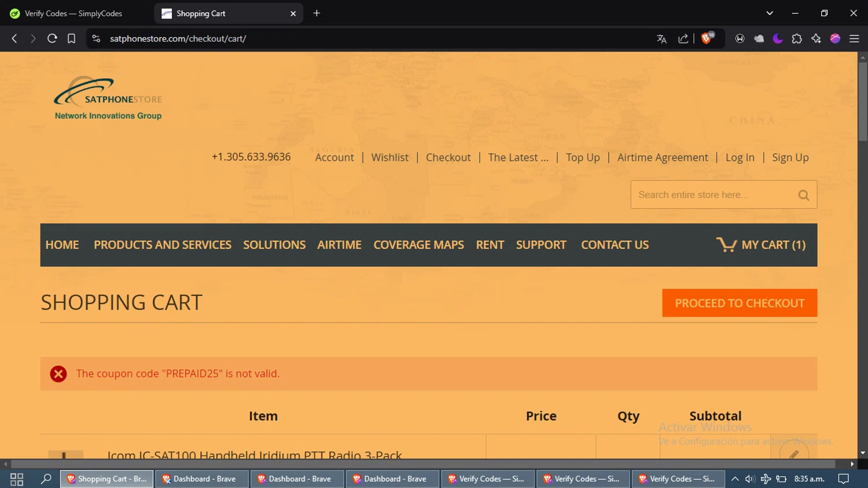868x488 pixels.
Task: Click the red error X icon
Action: coord(58,374)
